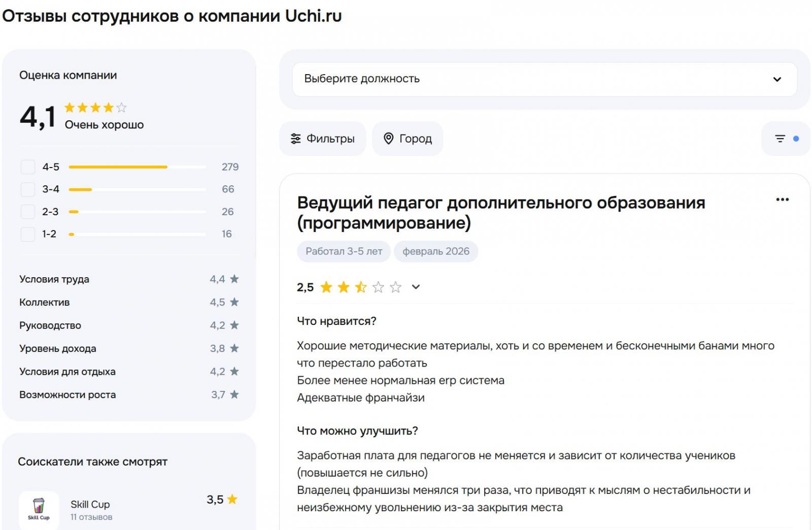This screenshot has height=530, width=812.
Task: Click the review's 2,5 star rating row
Action: (359, 287)
